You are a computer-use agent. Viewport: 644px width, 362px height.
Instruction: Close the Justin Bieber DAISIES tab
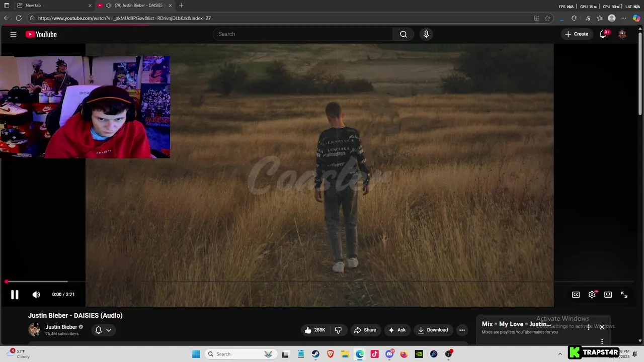point(170,6)
